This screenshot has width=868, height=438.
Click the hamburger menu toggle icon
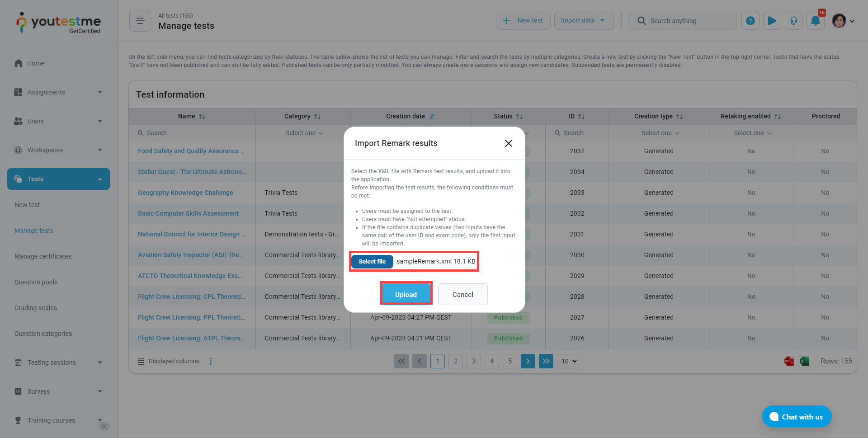[140, 21]
